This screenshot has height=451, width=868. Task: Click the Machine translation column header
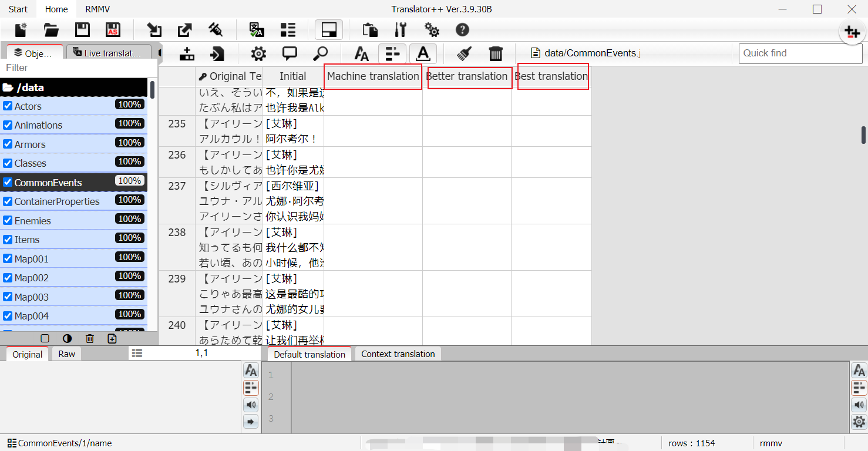tap(372, 76)
